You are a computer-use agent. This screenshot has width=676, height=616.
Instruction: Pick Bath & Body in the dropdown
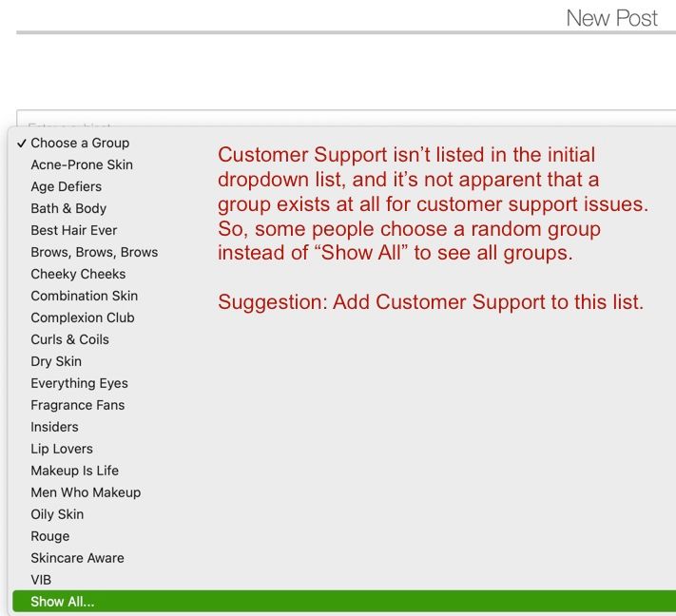click(68, 208)
